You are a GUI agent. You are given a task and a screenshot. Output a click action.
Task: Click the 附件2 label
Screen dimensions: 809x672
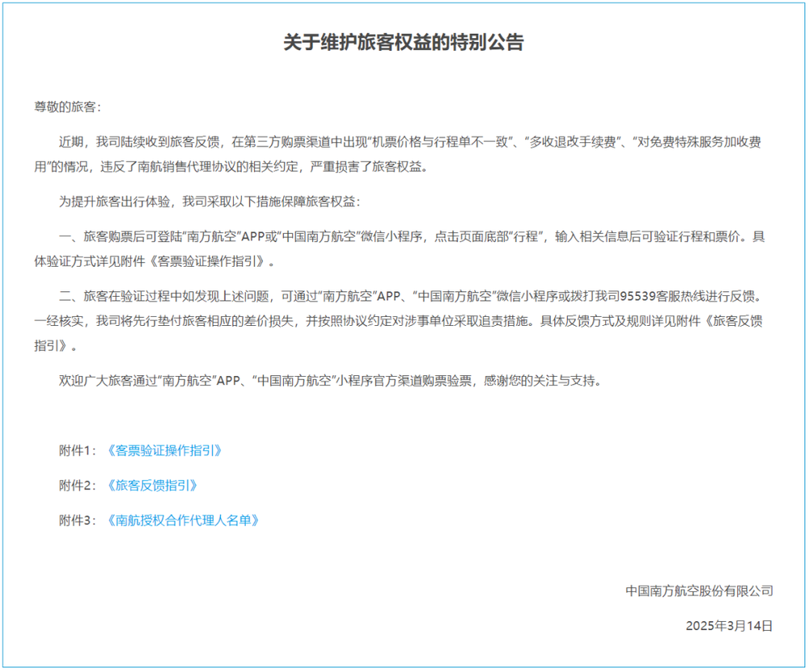(x=78, y=486)
